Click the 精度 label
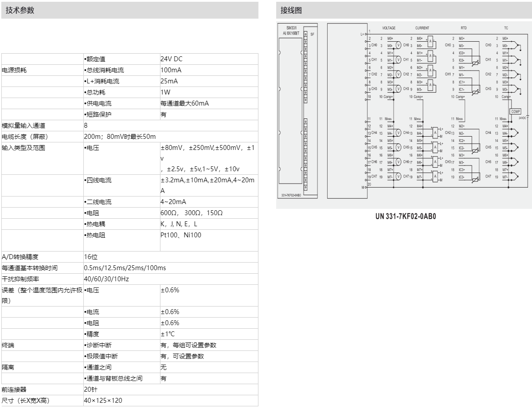 [91, 334]
